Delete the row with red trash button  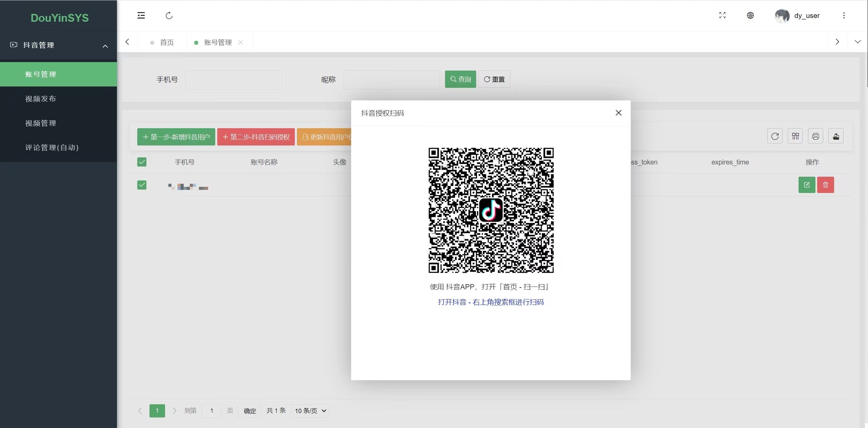pos(825,185)
